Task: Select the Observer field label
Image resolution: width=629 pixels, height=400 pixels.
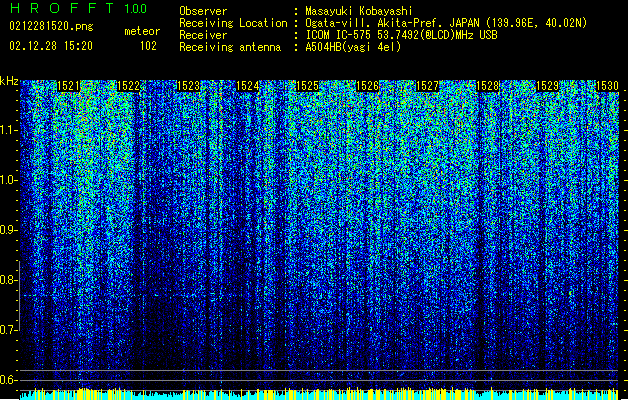Action: point(203,11)
